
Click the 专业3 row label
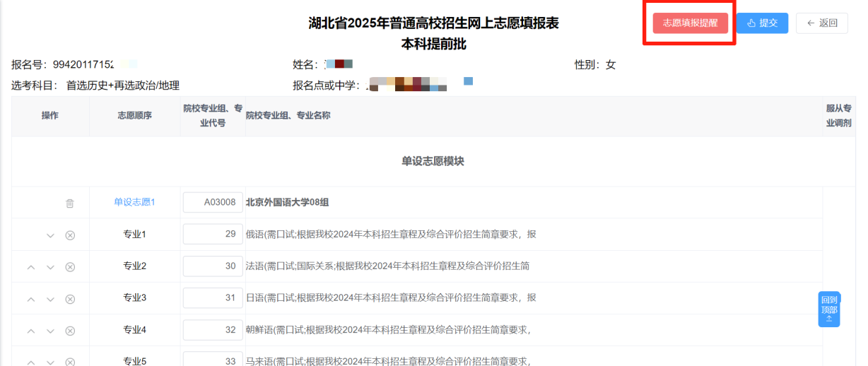(134, 297)
